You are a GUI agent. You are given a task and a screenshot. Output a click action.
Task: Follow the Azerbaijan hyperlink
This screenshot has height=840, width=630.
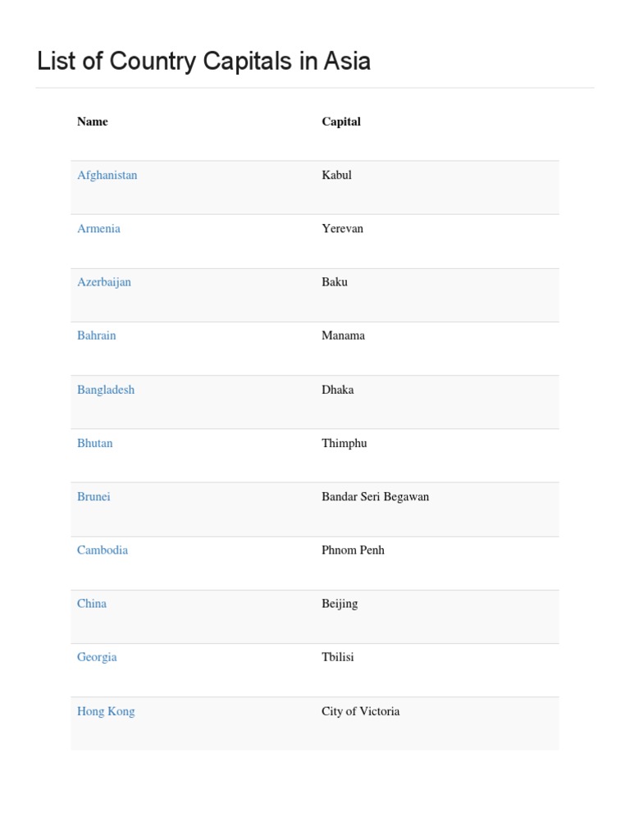[103, 281]
